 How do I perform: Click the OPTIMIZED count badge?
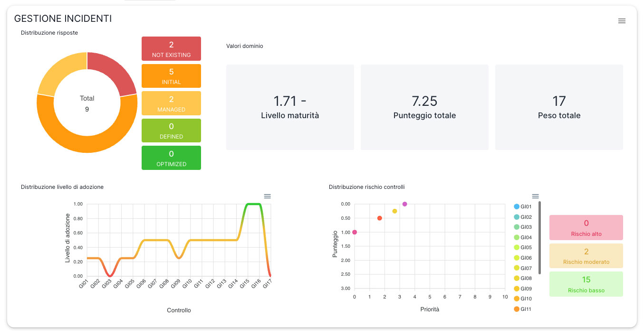[171, 158]
